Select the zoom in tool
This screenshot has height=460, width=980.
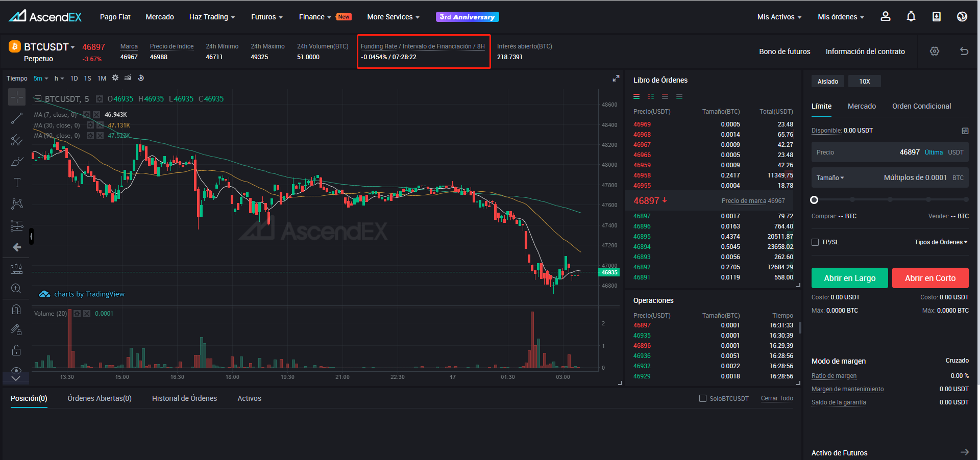click(x=16, y=289)
